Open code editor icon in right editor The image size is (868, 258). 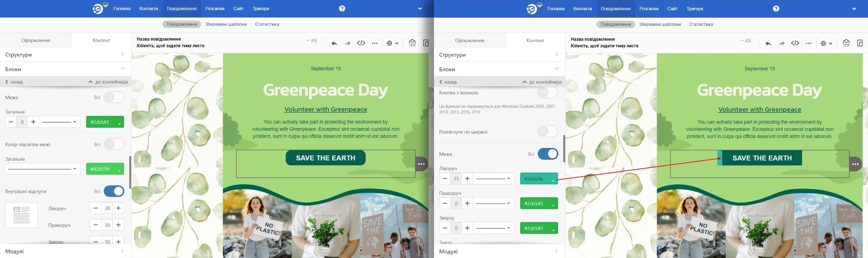795,43
